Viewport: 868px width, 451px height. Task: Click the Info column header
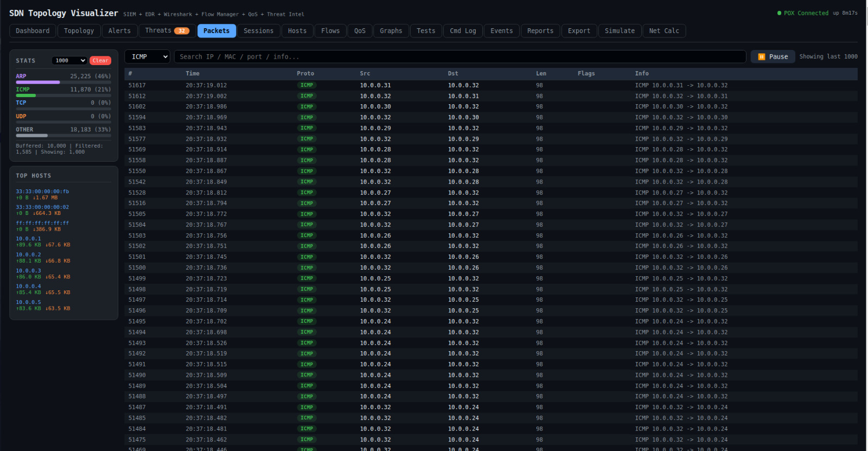click(642, 73)
